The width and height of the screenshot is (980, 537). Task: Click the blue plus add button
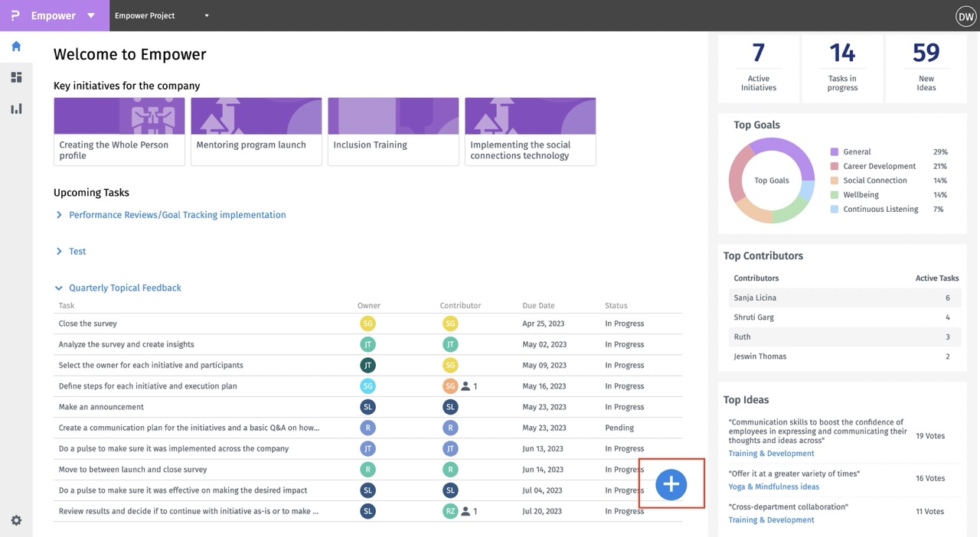671,484
